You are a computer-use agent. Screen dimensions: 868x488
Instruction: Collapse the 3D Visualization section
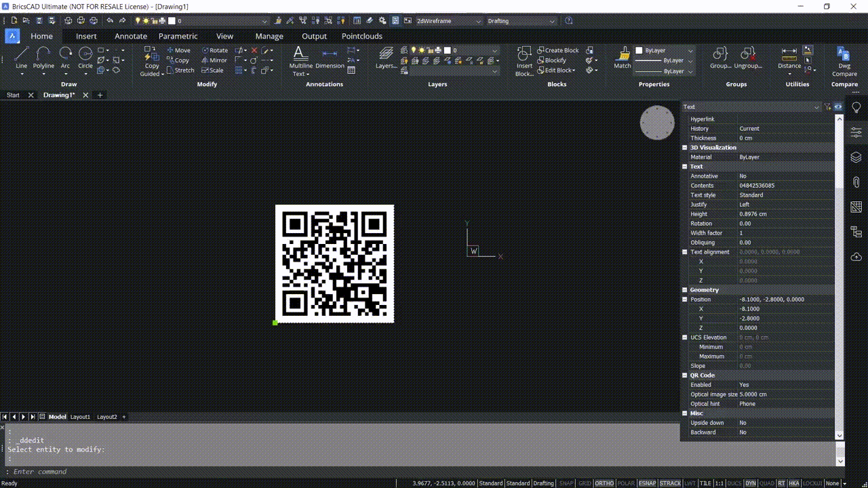tap(685, 147)
